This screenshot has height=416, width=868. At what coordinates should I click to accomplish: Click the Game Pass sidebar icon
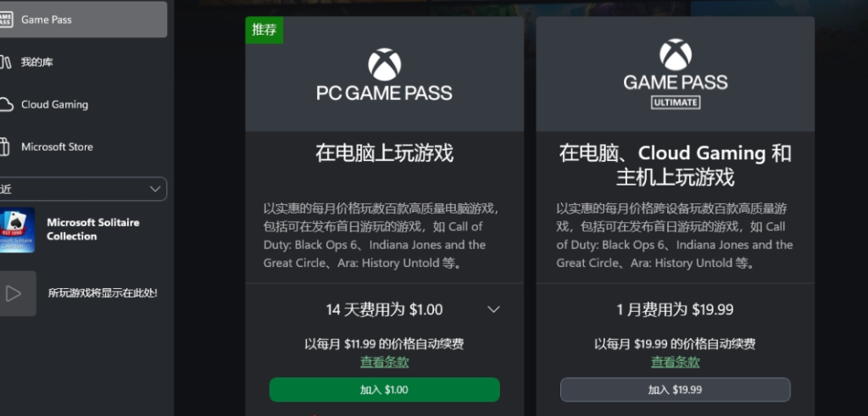pyautogui.click(x=5, y=19)
